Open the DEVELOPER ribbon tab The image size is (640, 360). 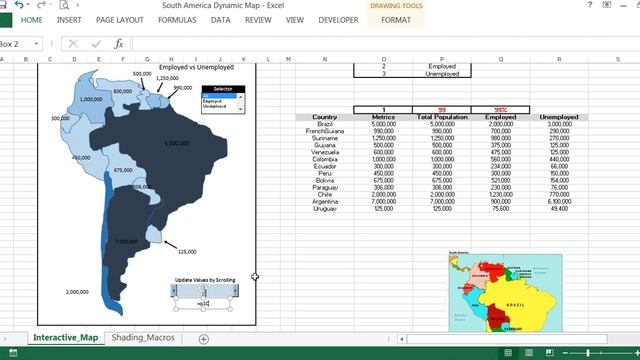point(338,20)
